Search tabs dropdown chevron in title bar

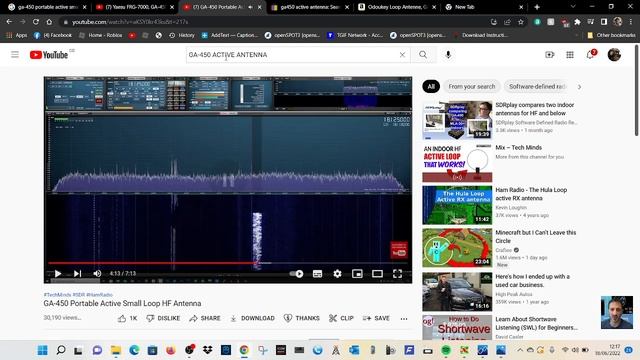tap(573, 7)
